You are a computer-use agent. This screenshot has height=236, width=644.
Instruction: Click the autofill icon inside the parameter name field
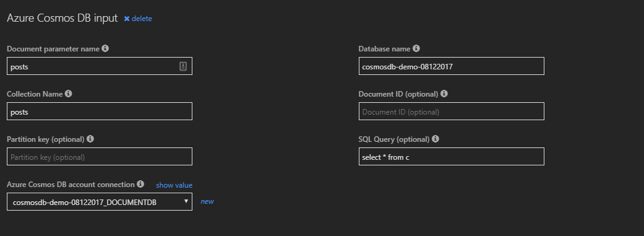click(x=183, y=66)
